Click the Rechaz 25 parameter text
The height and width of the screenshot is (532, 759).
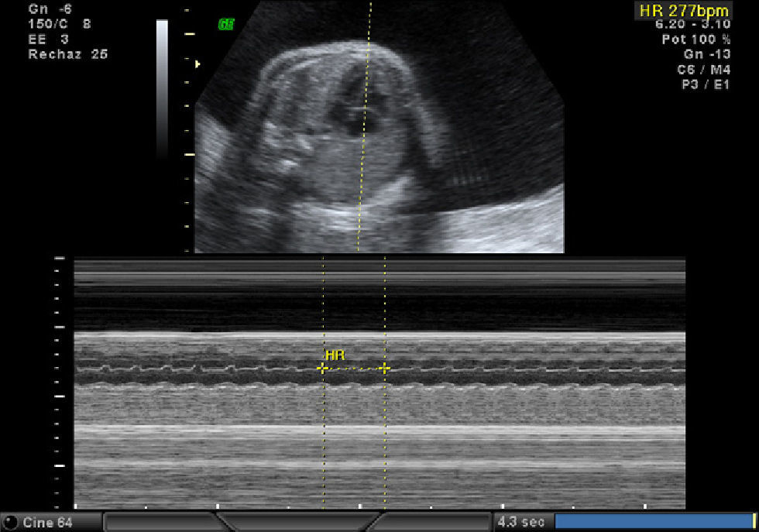pos(68,54)
